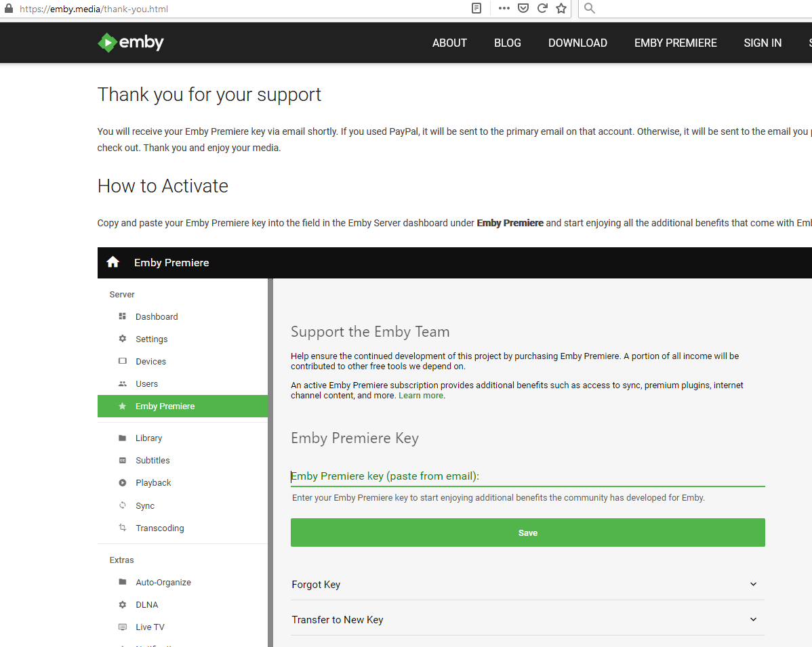Click the Transcoding crop icon

[x=123, y=528]
